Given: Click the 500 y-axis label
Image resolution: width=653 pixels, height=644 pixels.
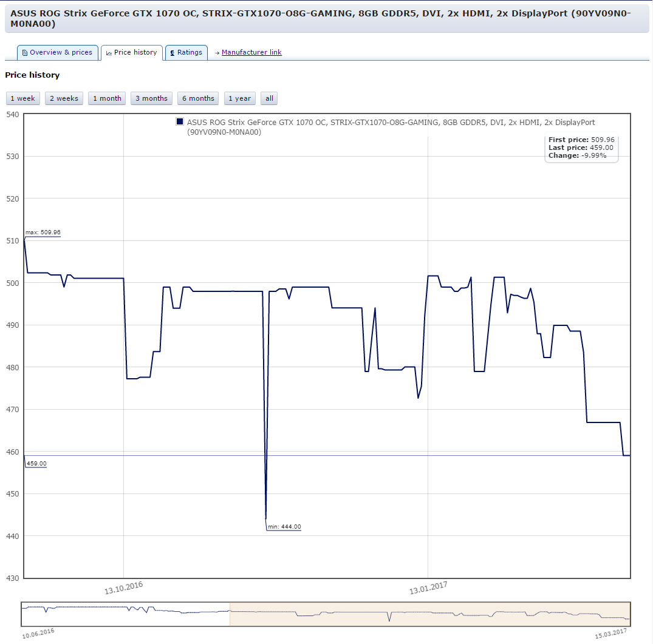Looking at the screenshot, I should point(13,283).
